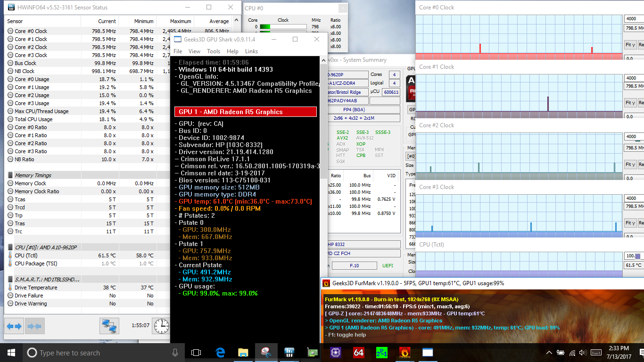Click the CPU [#0] AMD A10-9620P section icon

click(x=10, y=247)
